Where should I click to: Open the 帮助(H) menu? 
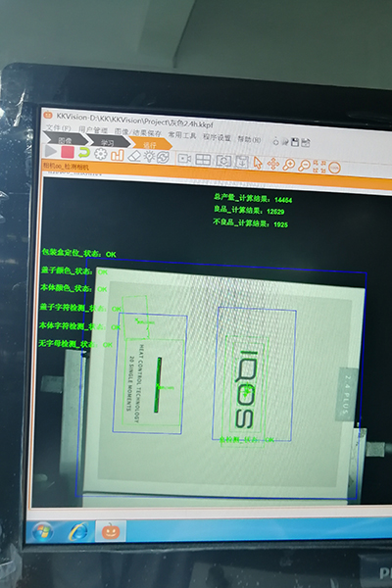(249, 139)
